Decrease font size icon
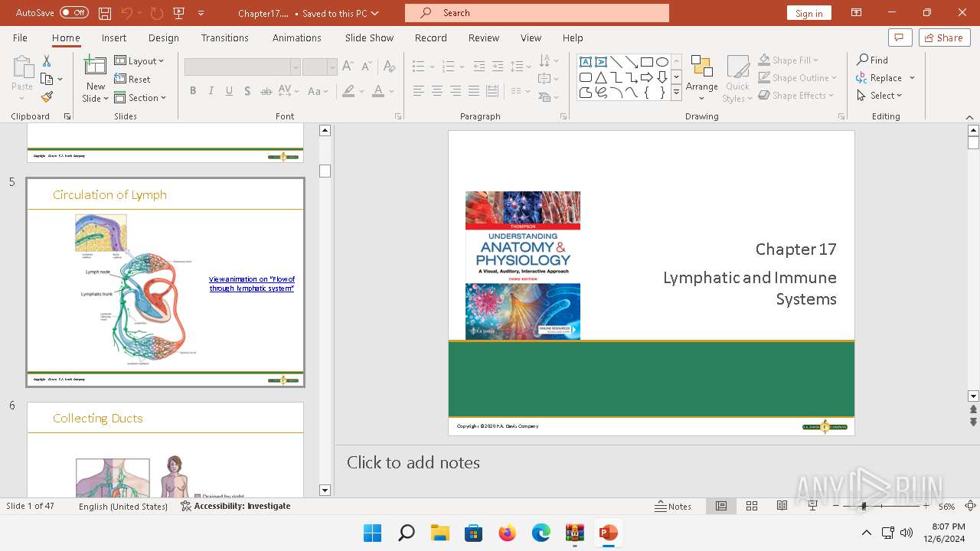Image resolution: width=980 pixels, height=551 pixels. (365, 67)
